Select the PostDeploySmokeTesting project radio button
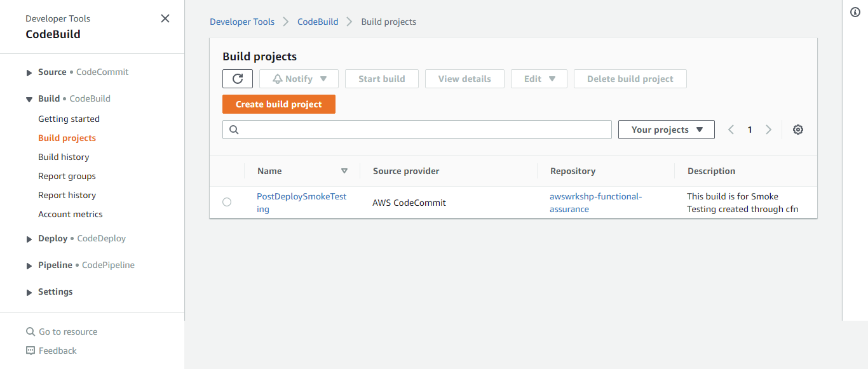 click(227, 202)
